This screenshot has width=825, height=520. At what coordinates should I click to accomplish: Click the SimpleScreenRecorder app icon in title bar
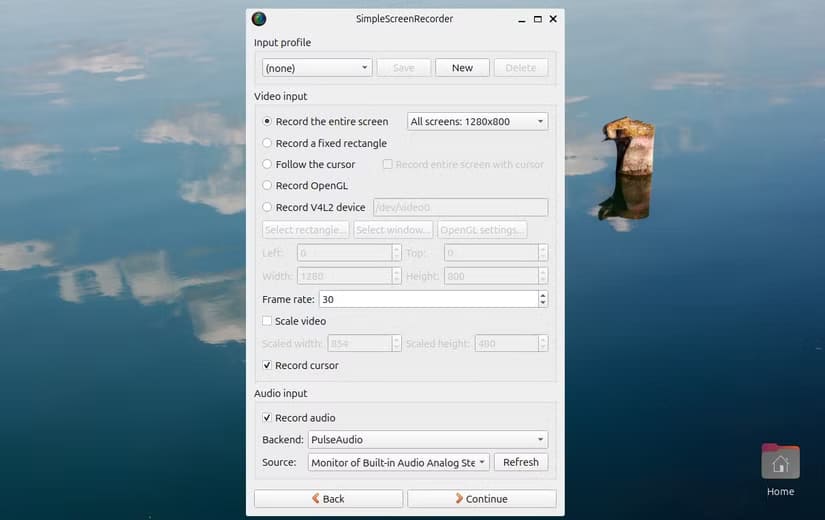(x=259, y=19)
